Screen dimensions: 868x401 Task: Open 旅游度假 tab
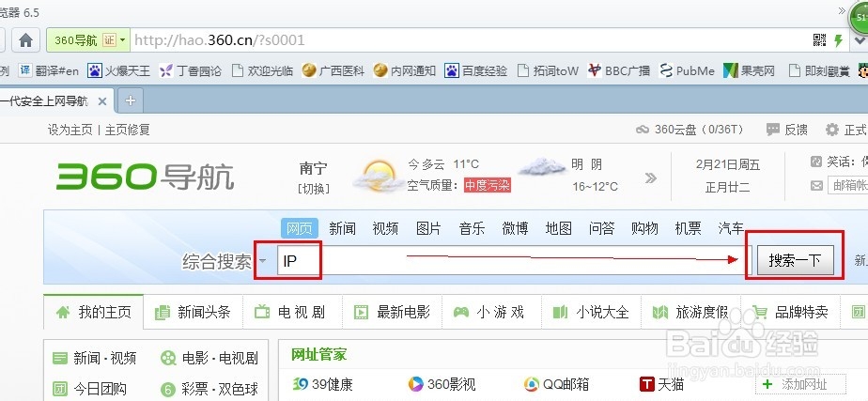point(690,312)
